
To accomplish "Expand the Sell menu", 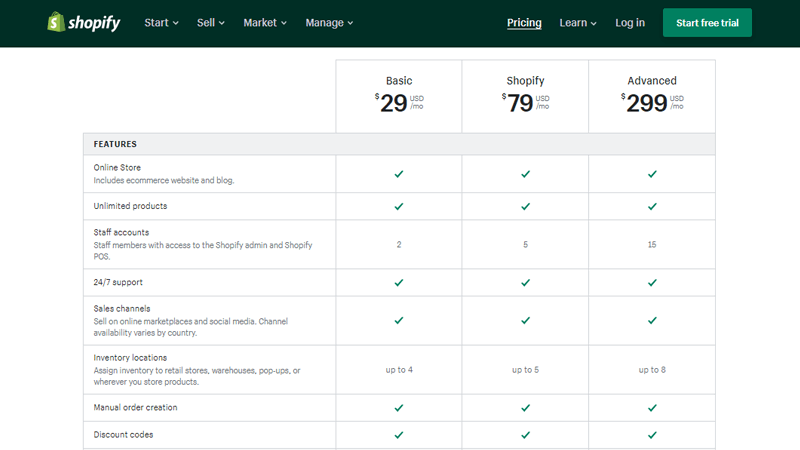I will [x=211, y=22].
